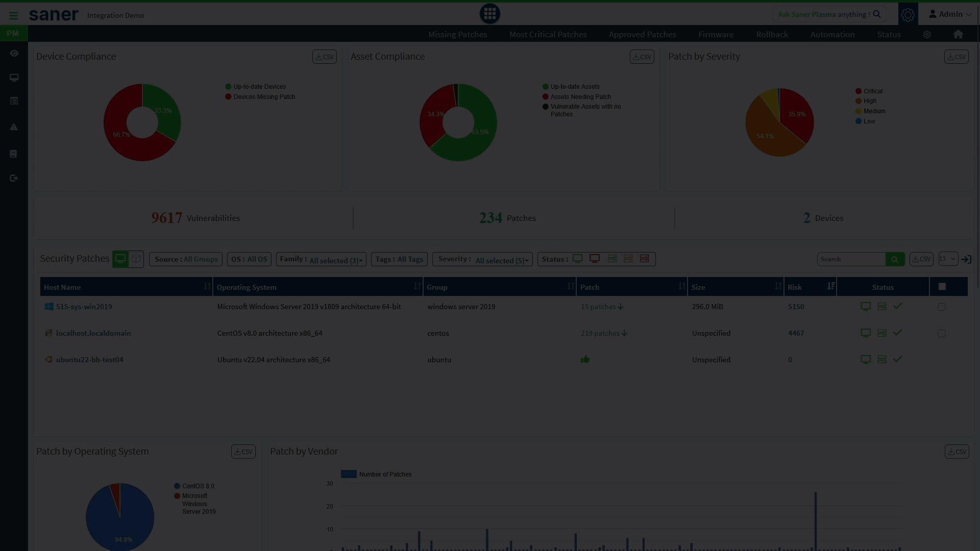Download Patch by Operating System CSV
Viewport: 980px width, 551px height.
pos(243,452)
